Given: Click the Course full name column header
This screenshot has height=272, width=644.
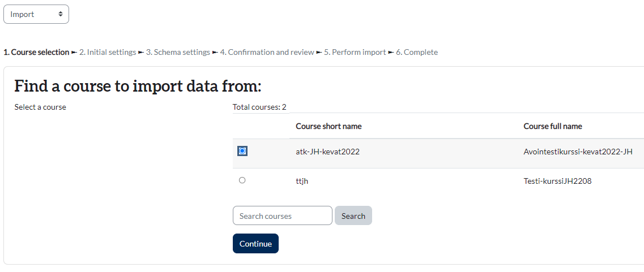Looking at the screenshot, I should point(553,126).
